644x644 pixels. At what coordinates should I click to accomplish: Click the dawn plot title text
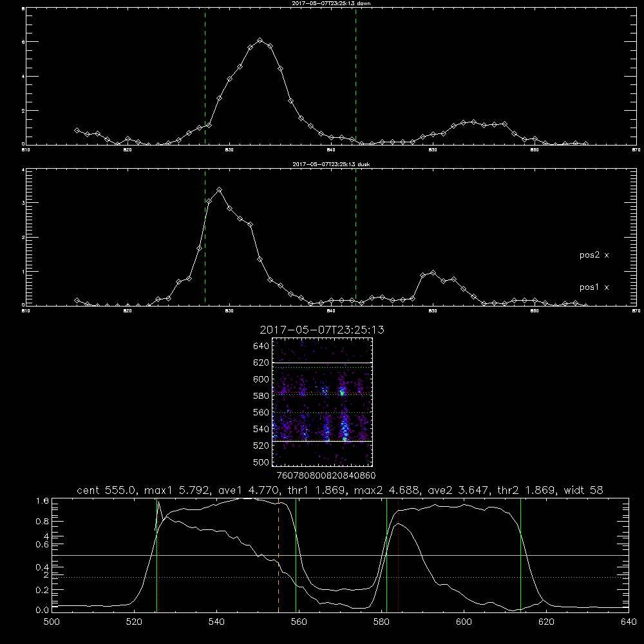(331, 3)
